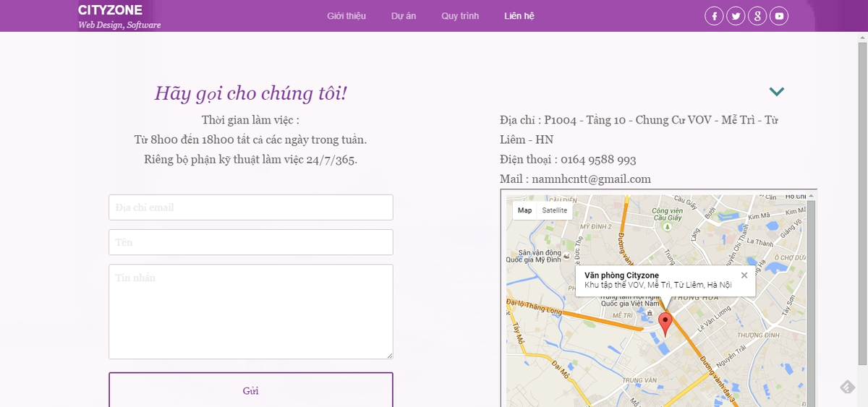Open the Dự án menu item
Screen dimensions: 868x407
404,16
